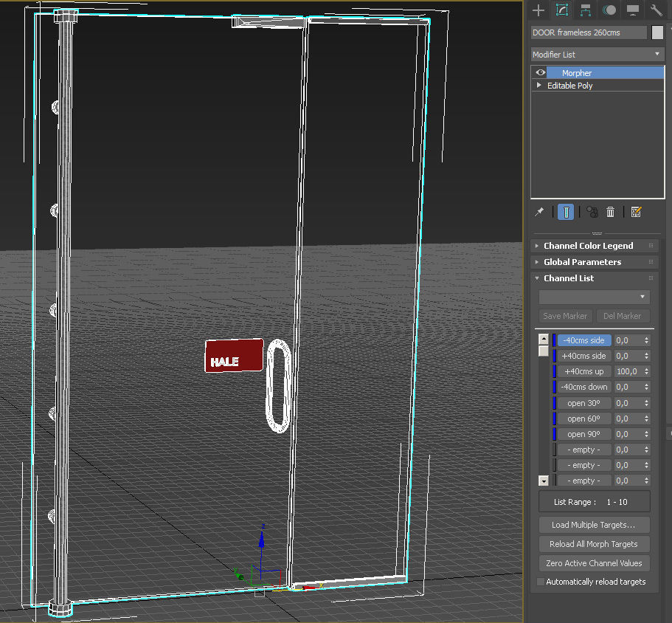Open Configure Modifier Sets icon
This screenshot has width=672, height=623.
click(x=637, y=212)
